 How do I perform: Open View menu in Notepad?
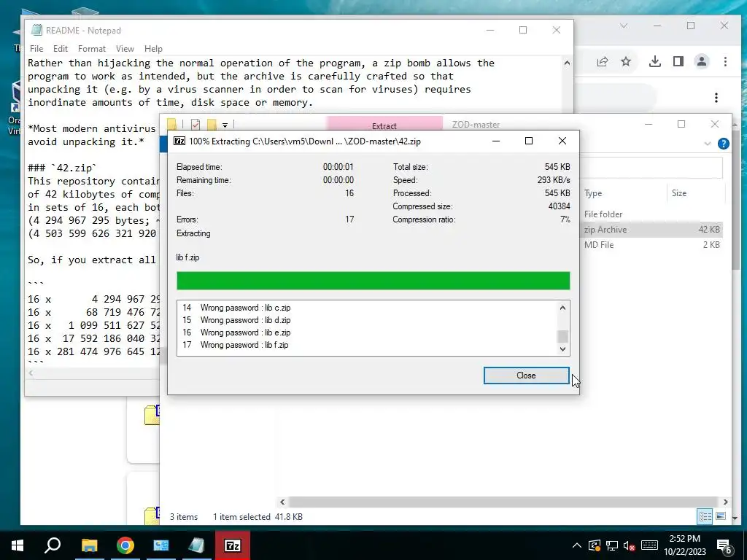click(x=125, y=49)
